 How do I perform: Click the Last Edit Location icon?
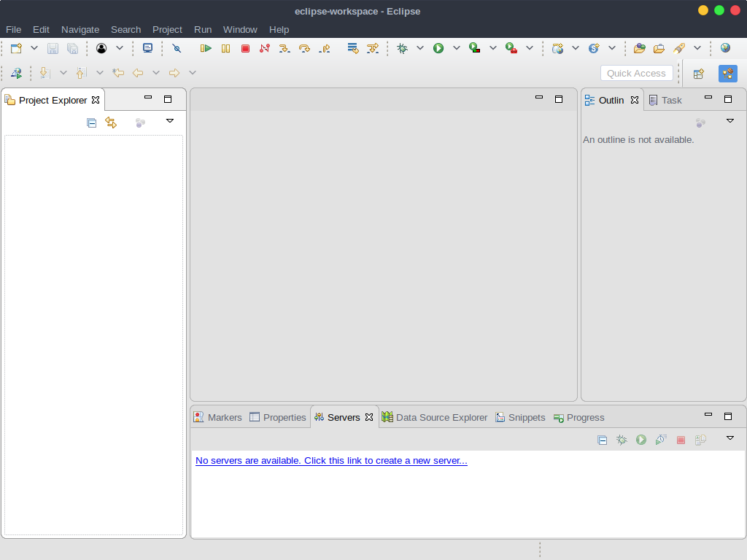pos(117,73)
